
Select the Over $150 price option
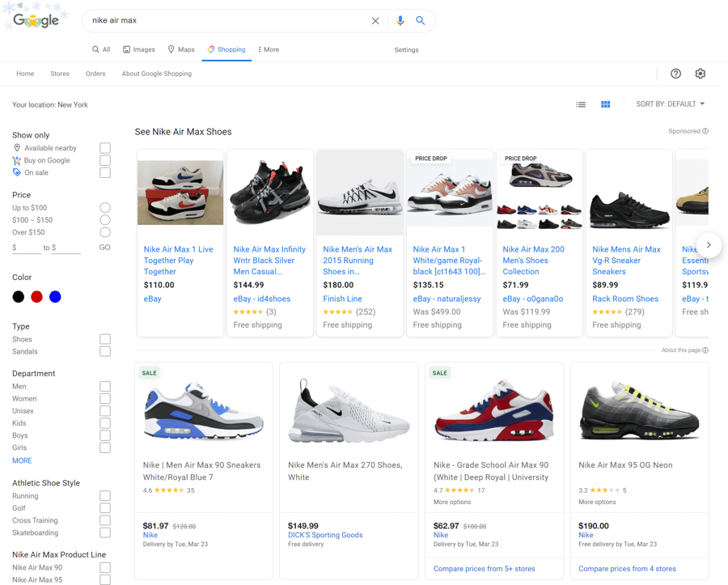(105, 232)
